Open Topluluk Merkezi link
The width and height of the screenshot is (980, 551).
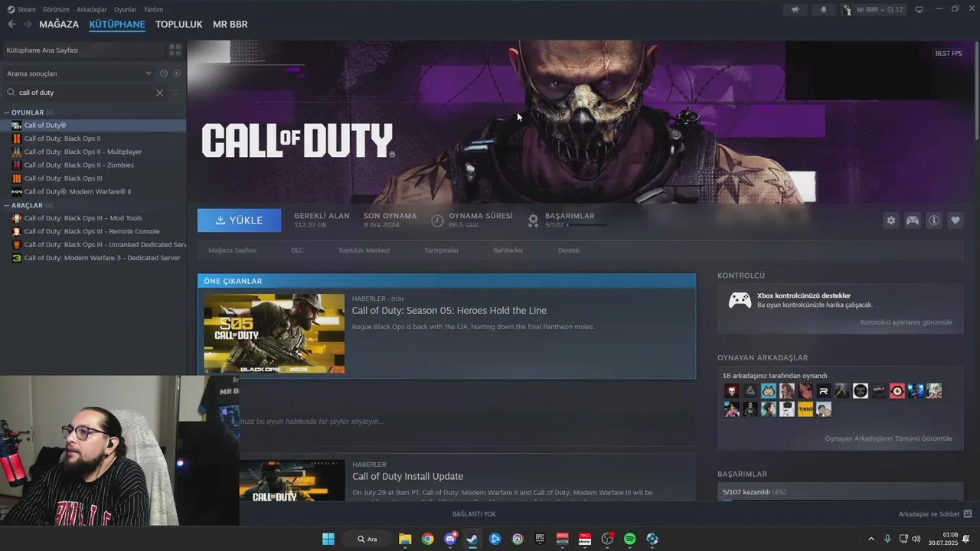pyautogui.click(x=364, y=250)
